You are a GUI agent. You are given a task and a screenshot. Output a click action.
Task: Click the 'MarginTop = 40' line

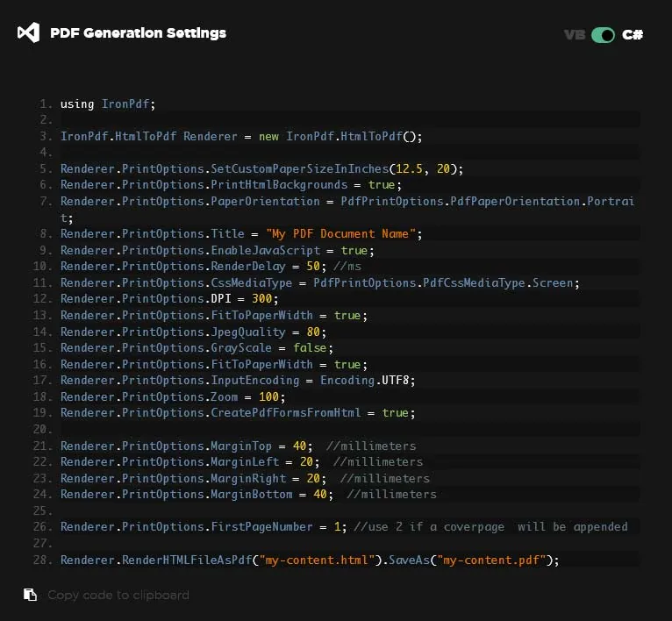[238, 446]
